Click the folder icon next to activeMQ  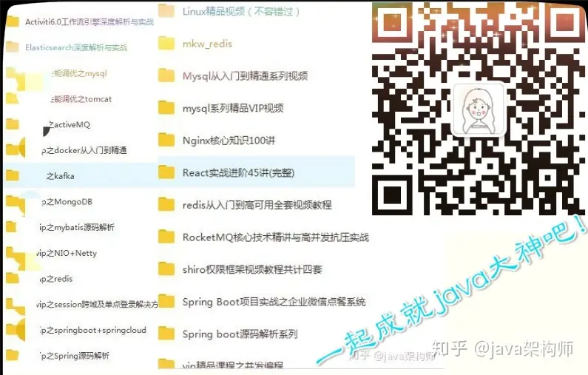pyautogui.click(x=13, y=124)
